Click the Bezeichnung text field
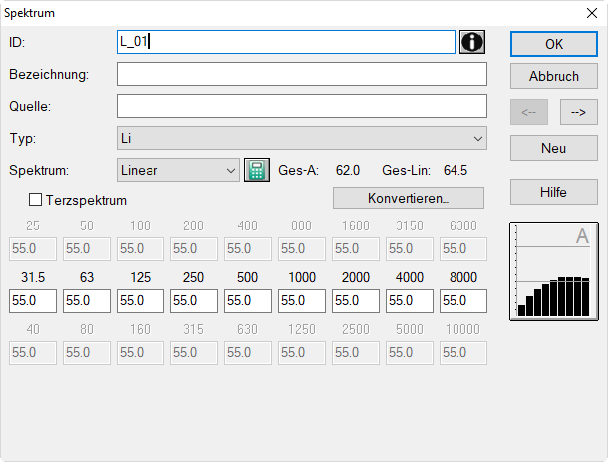 (x=302, y=74)
